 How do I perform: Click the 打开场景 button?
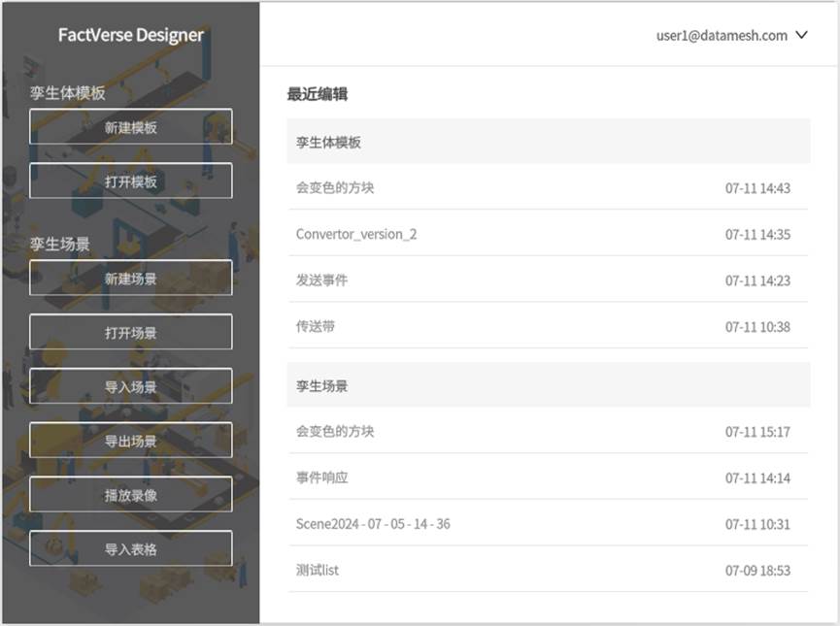(x=131, y=333)
